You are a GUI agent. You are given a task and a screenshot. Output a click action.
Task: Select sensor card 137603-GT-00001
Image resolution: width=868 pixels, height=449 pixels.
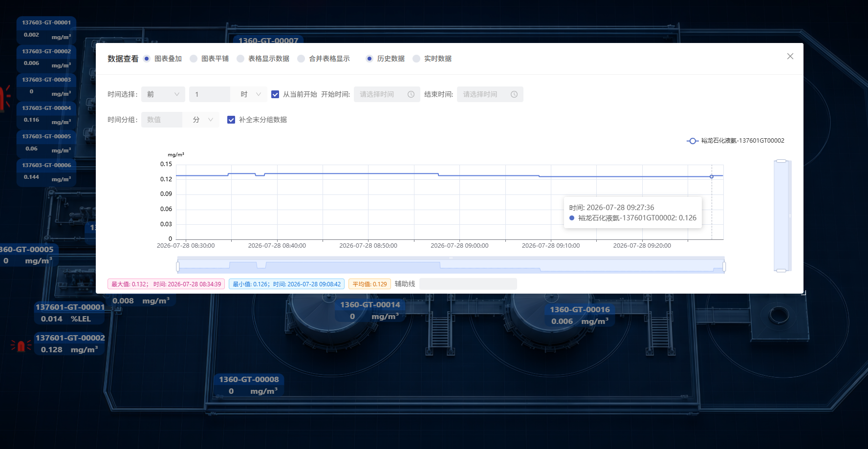pos(46,29)
